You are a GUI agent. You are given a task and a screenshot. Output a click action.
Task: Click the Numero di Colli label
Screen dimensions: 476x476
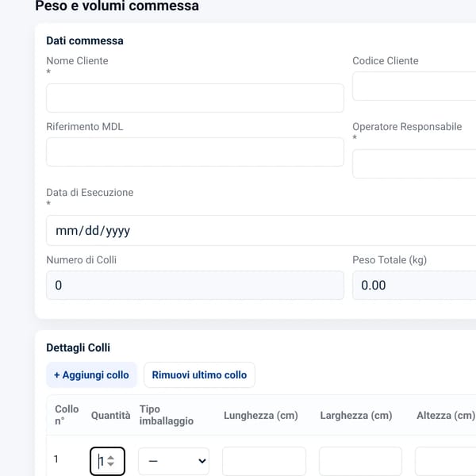[x=82, y=260]
